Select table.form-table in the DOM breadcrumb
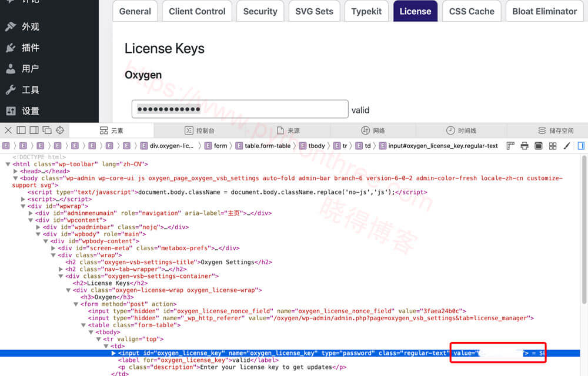 pyautogui.click(x=263, y=146)
